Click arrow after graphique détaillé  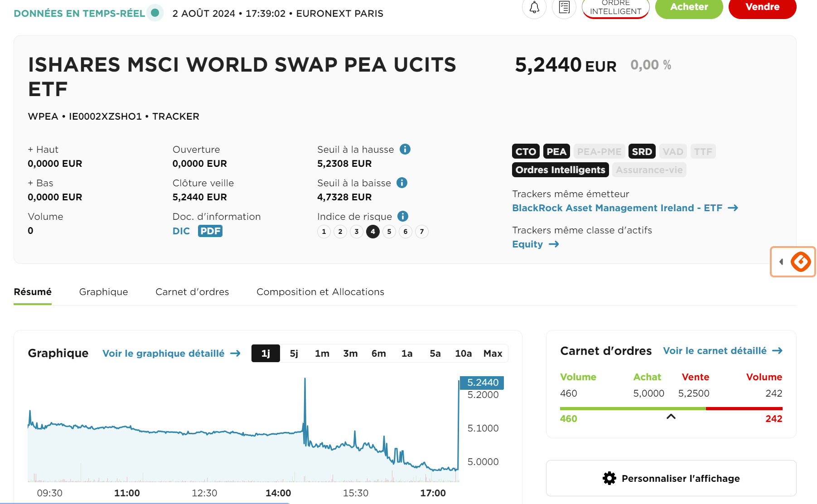pos(235,354)
